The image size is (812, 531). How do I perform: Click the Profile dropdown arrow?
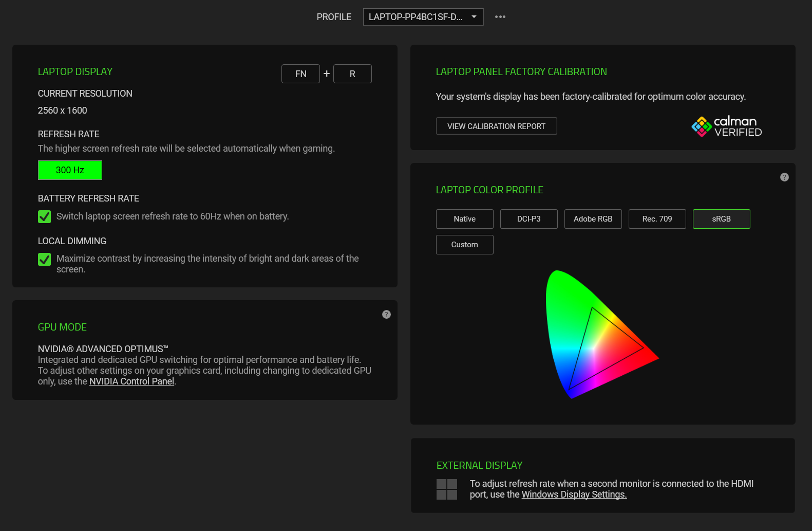[474, 17]
